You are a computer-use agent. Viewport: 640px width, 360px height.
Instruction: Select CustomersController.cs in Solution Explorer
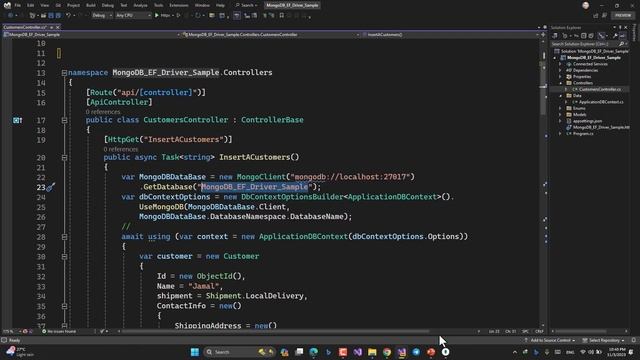tap(600, 89)
